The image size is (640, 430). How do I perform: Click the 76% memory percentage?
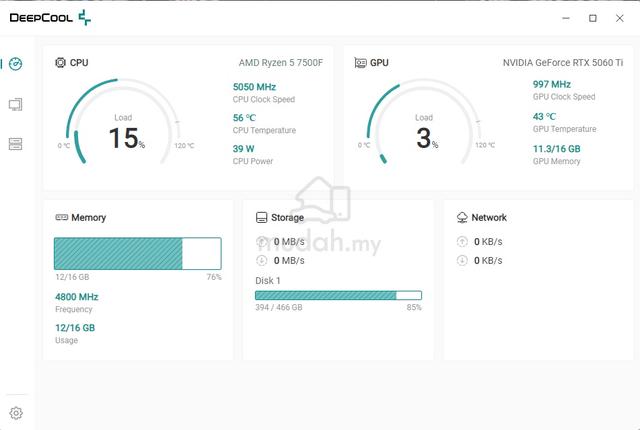point(214,277)
